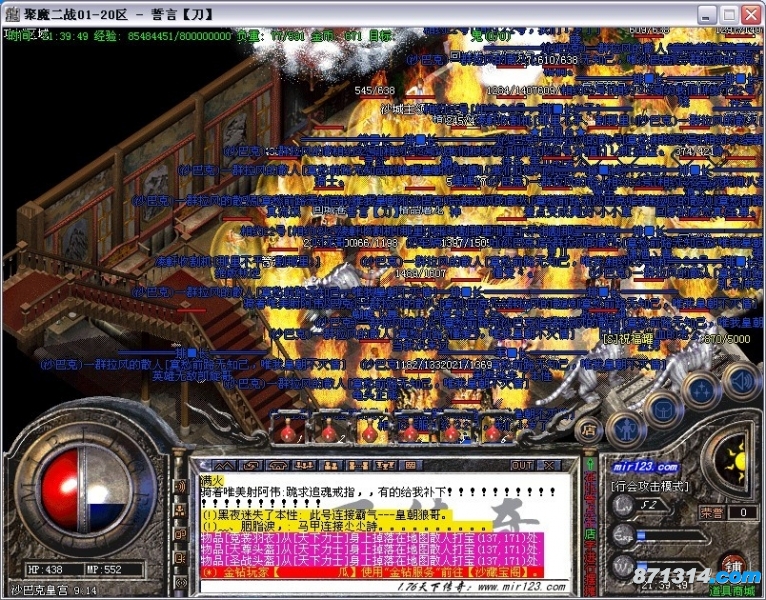This screenshot has width=766, height=600.
Task: Open the character status button
Action: 625,431
